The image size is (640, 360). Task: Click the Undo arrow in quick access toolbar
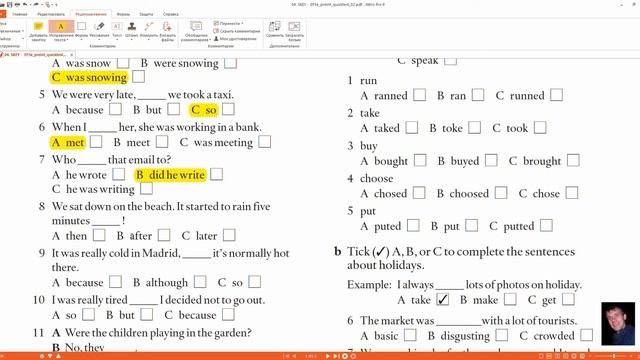(x=25, y=4)
